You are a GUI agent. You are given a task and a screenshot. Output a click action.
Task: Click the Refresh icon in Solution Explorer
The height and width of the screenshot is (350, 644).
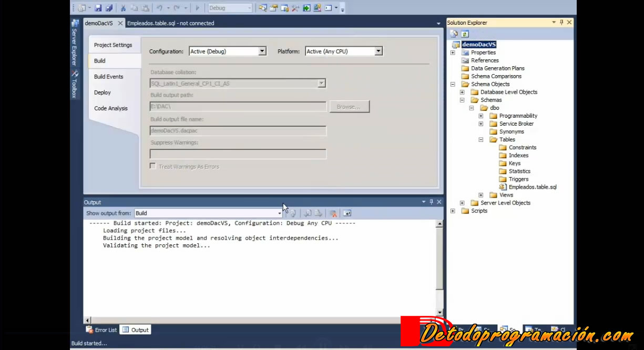pyautogui.click(x=465, y=33)
